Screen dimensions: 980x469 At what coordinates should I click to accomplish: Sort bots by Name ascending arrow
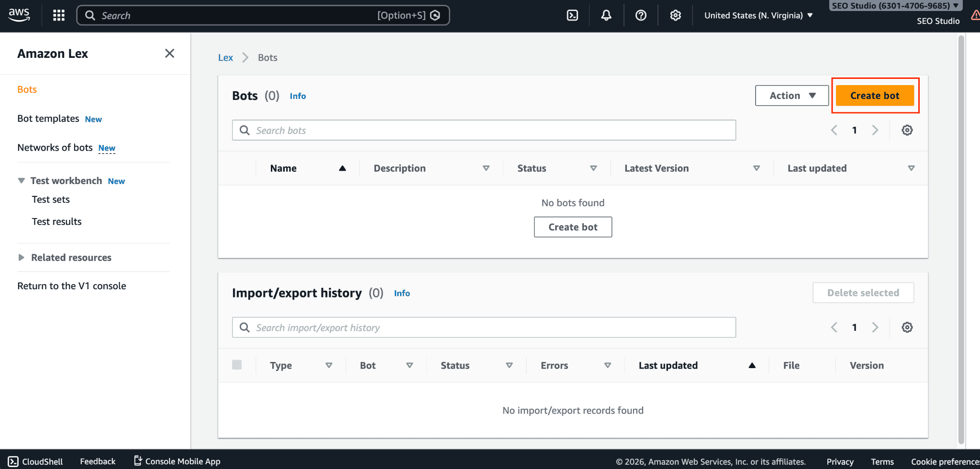point(342,168)
